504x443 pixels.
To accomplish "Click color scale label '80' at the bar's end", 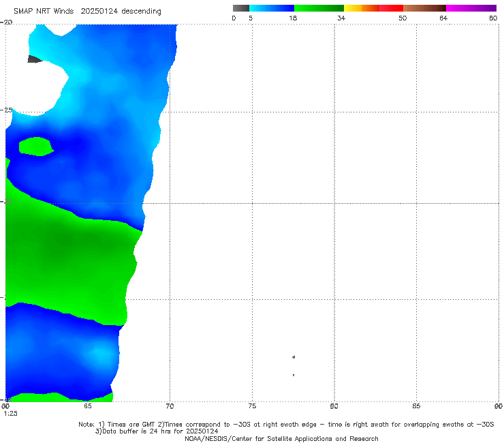I will click(493, 18).
